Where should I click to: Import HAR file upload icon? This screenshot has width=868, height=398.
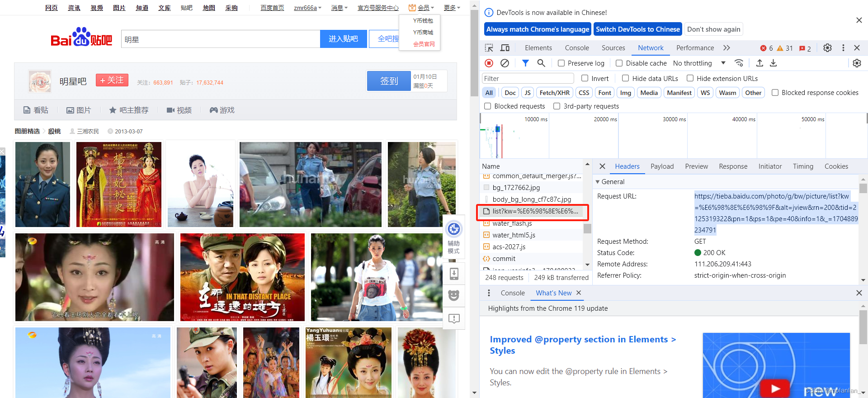click(759, 63)
